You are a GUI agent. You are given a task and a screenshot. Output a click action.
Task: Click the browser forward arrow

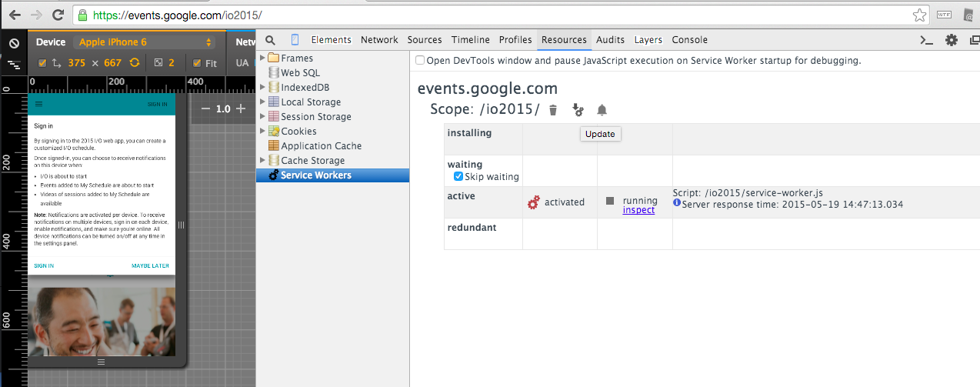(35, 15)
